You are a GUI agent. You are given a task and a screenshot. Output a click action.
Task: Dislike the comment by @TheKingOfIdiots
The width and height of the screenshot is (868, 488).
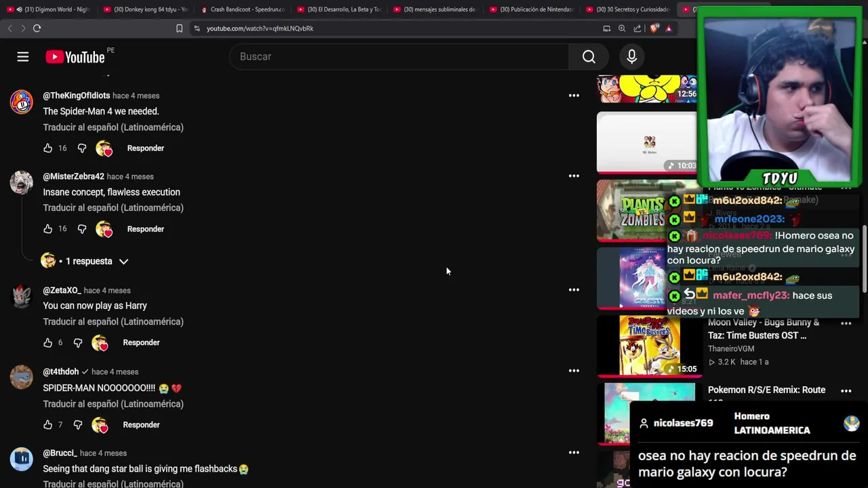82,148
